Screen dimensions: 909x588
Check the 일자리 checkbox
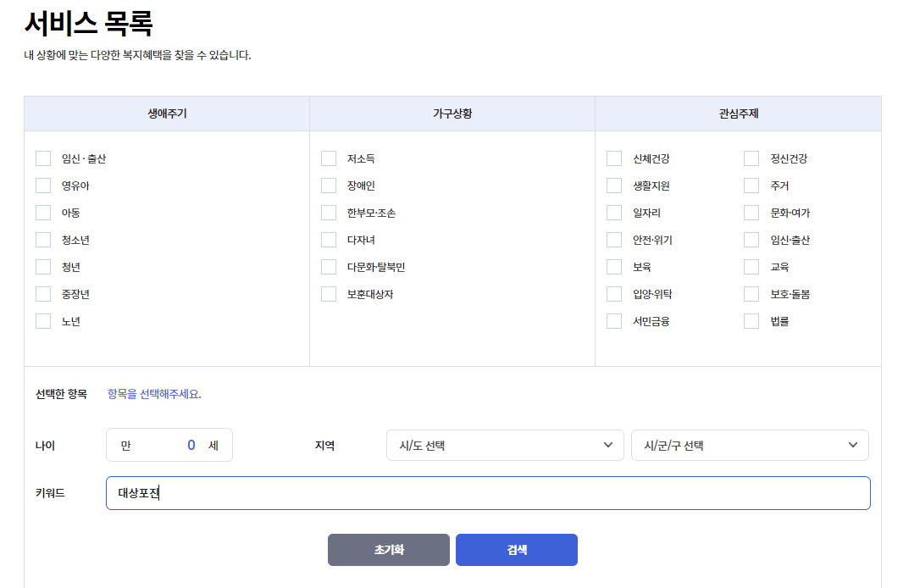(x=614, y=213)
